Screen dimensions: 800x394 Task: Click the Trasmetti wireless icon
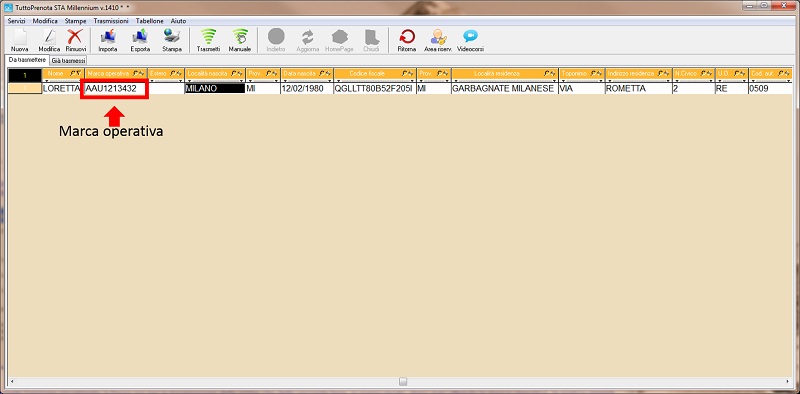coord(208,40)
